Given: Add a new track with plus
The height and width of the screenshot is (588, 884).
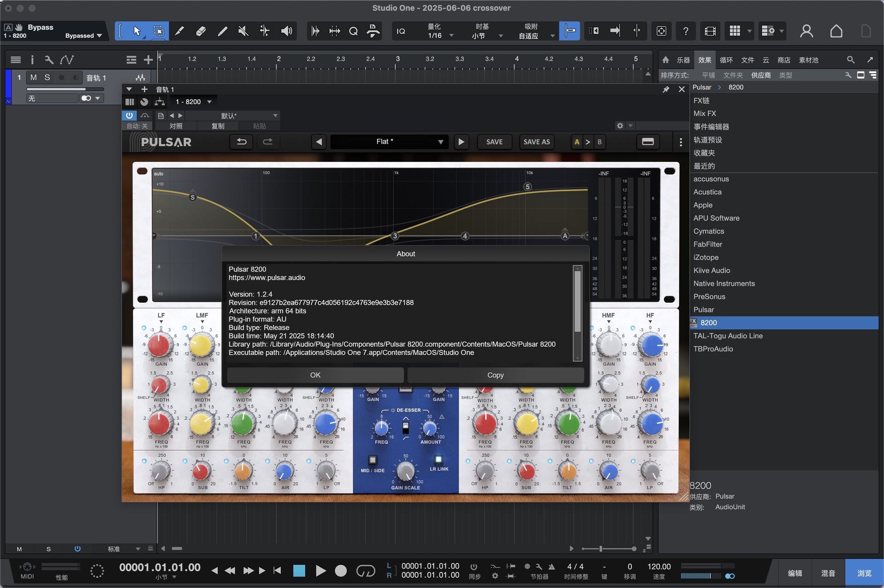Looking at the screenshot, I should tap(148, 59).
